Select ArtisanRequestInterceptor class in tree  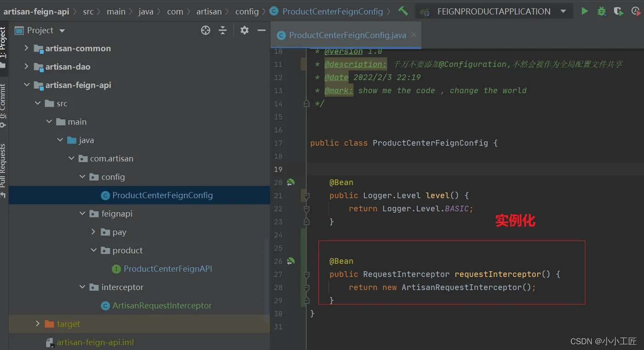[x=162, y=306]
